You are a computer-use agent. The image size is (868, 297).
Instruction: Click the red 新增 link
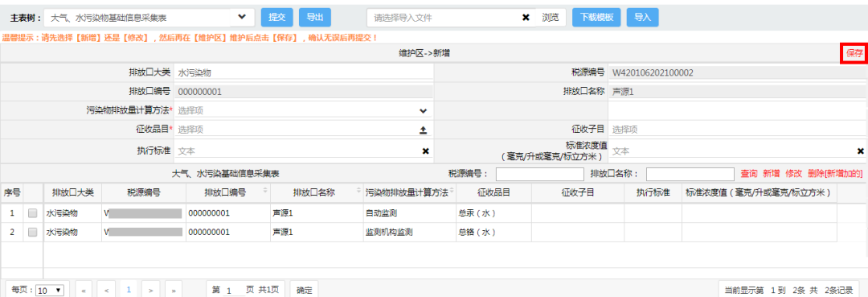(771, 174)
